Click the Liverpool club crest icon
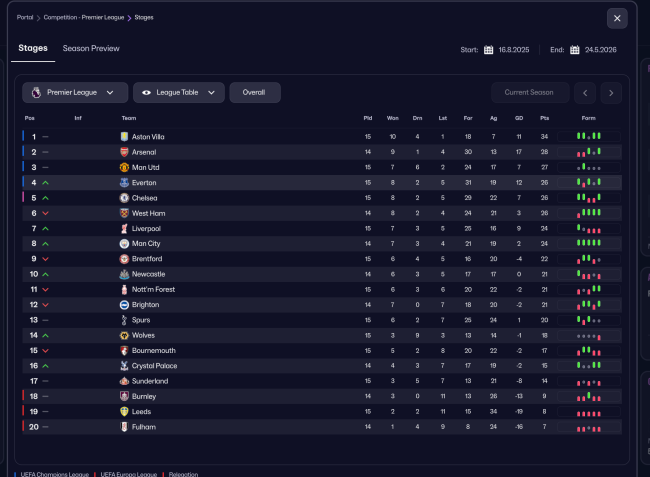Screen dimensions: 650x477 tap(124, 229)
